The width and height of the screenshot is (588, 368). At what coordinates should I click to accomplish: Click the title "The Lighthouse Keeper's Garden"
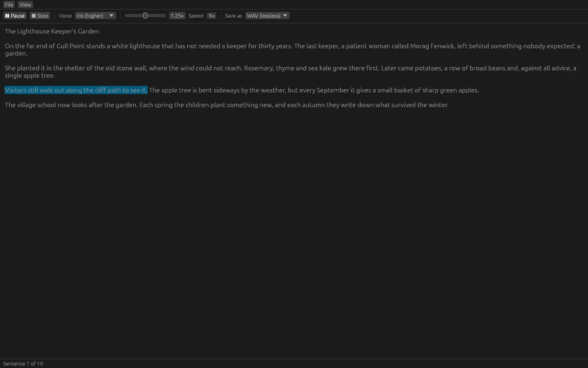pos(52,31)
